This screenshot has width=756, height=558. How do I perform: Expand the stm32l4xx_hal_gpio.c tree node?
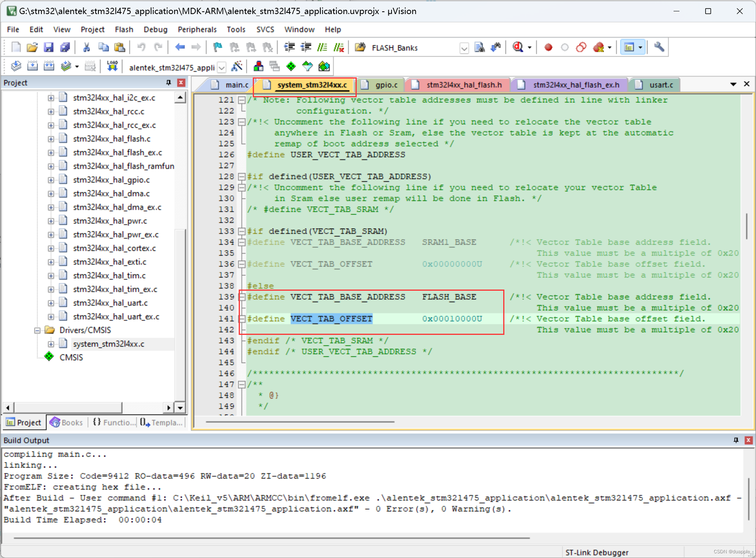51,180
